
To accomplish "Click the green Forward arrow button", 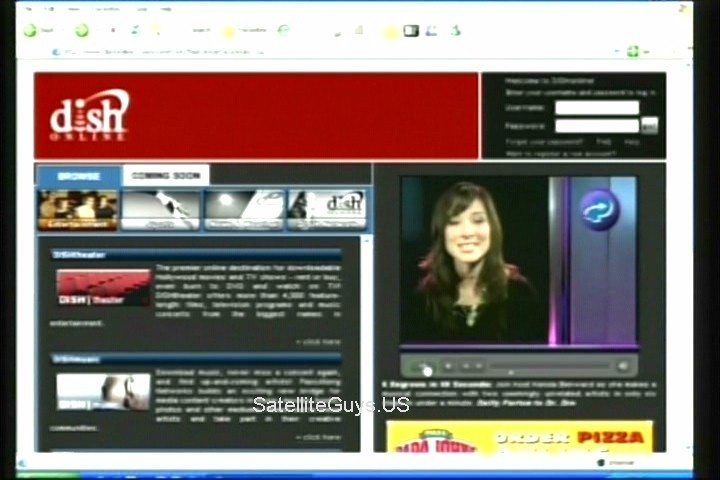I will 82,31.
